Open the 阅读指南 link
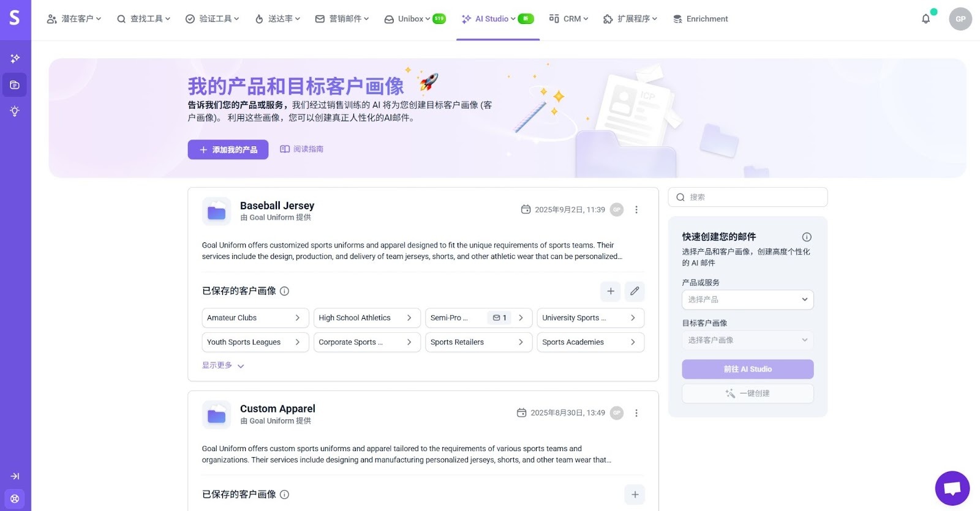 (x=302, y=149)
